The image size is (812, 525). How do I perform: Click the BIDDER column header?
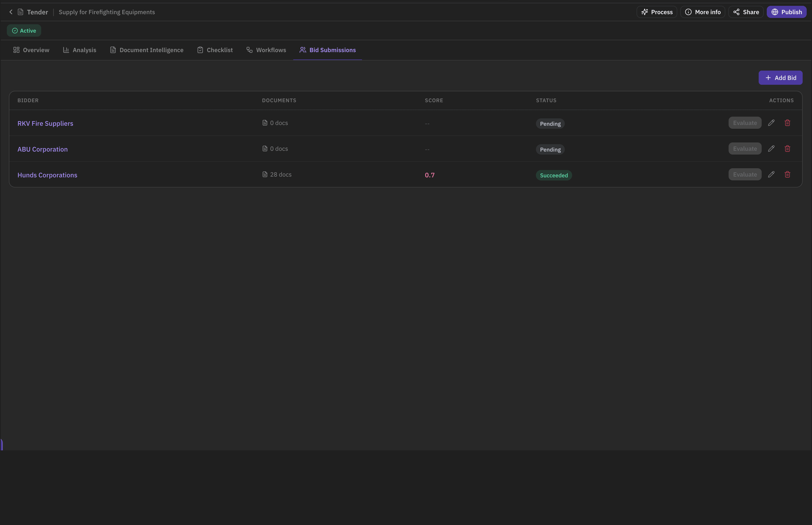coord(28,100)
